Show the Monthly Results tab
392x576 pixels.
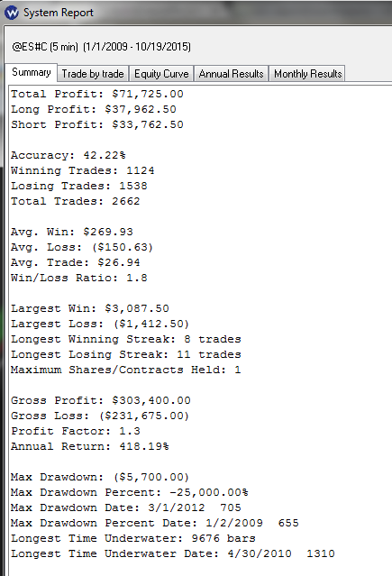click(x=307, y=74)
